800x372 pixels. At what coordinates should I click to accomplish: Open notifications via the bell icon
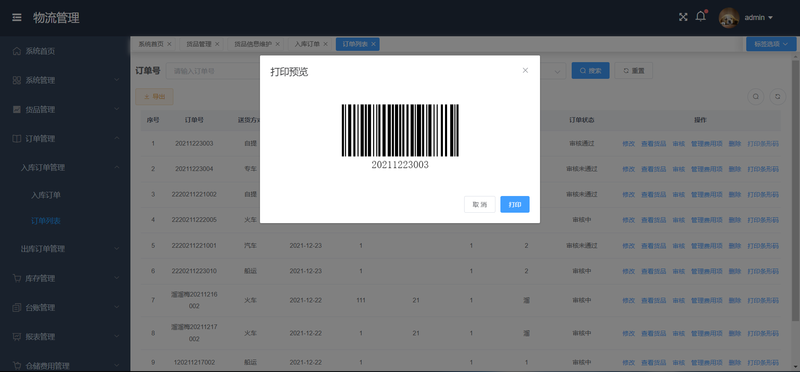[701, 17]
